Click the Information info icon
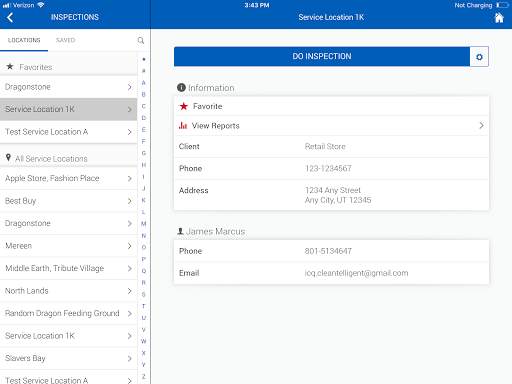Screen dimensions: 512x384 pos(181,88)
